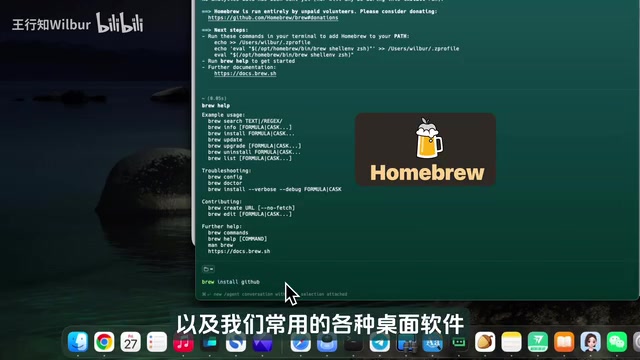Click the 'brew install FORMULA|CASK...' usage line
The height and width of the screenshot is (360, 640).
coord(251,133)
